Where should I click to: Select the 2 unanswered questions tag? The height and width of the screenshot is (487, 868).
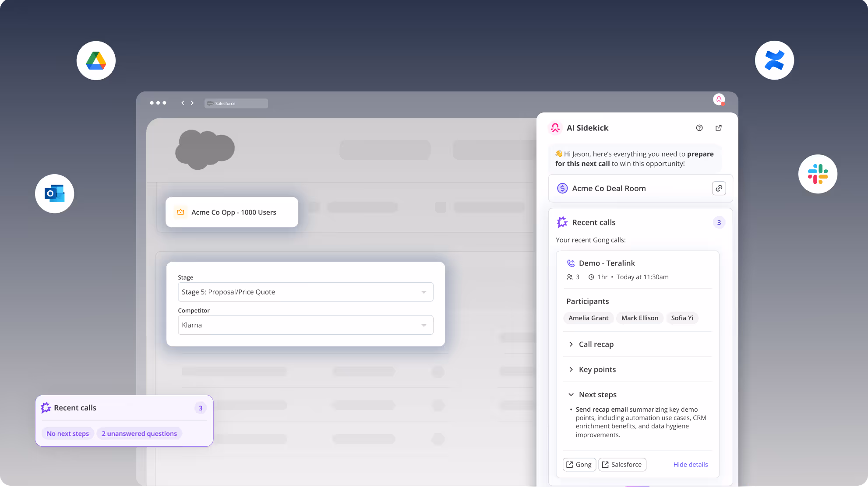click(139, 433)
